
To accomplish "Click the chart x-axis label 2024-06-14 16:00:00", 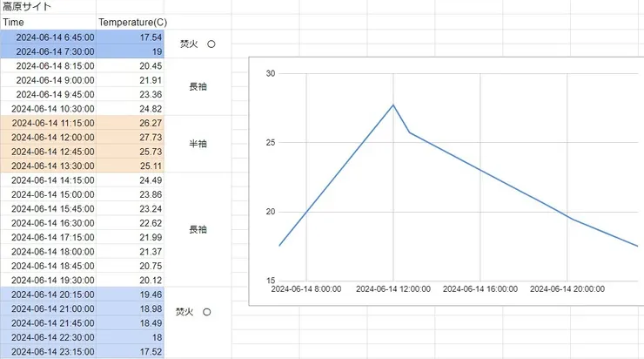I will (x=480, y=288).
